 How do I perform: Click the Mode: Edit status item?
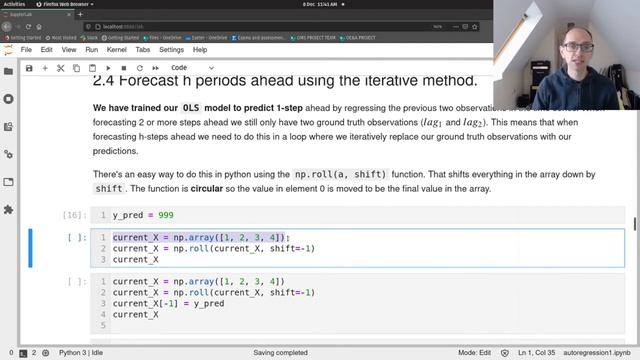(x=474, y=353)
